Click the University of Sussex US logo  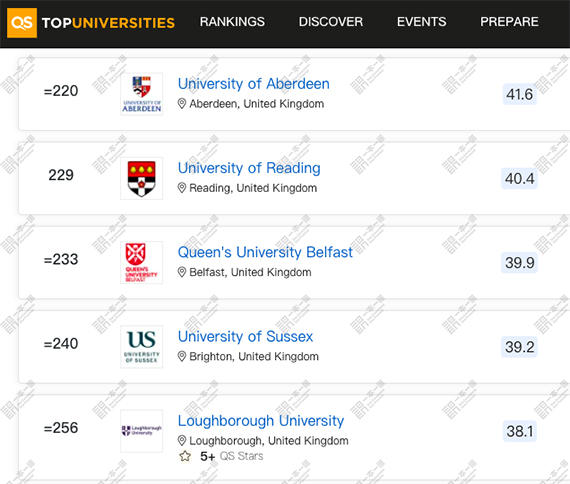(x=141, y=347)
